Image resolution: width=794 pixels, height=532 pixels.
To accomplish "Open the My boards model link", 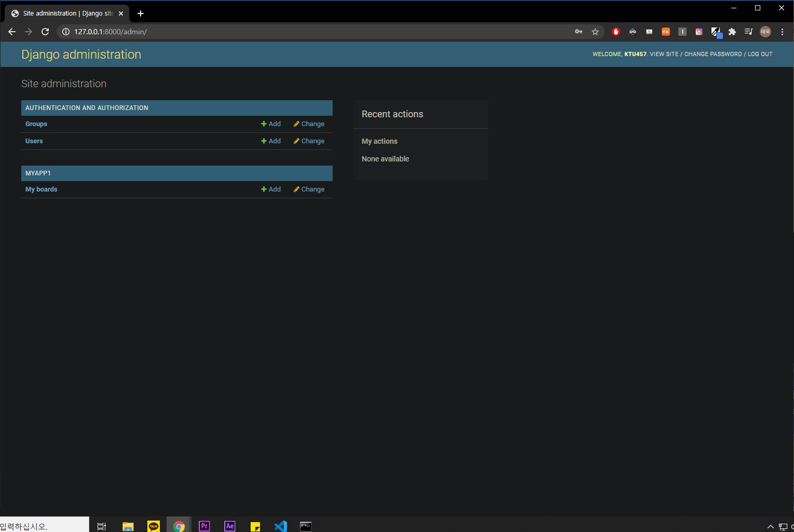I will (x=42, y=189).
